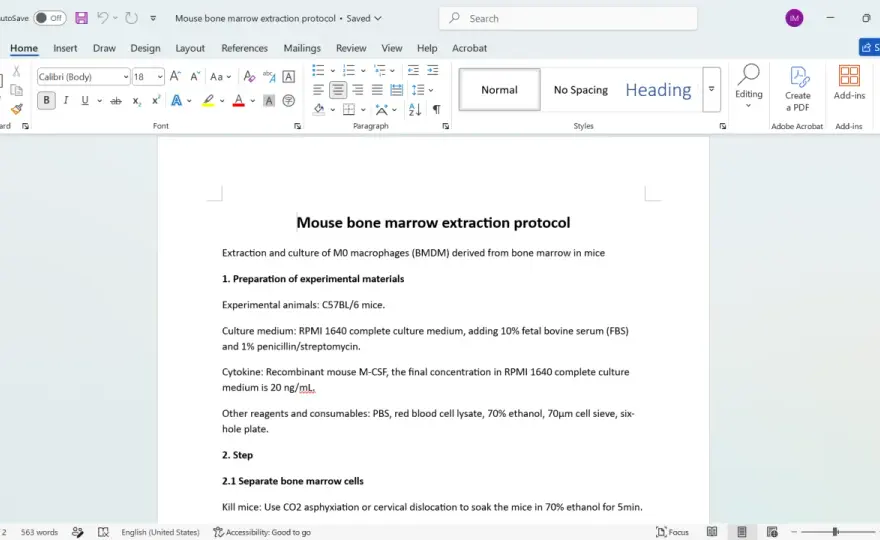880x540 pixels.
Task: Click the distributed alignment icon
Action: coord(396,90)
